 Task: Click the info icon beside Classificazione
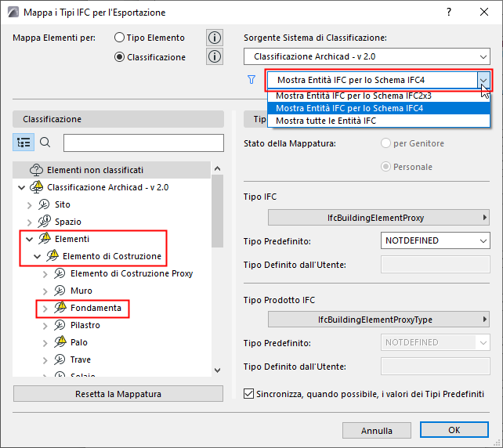pyautogui.click(x=215, y=56)
